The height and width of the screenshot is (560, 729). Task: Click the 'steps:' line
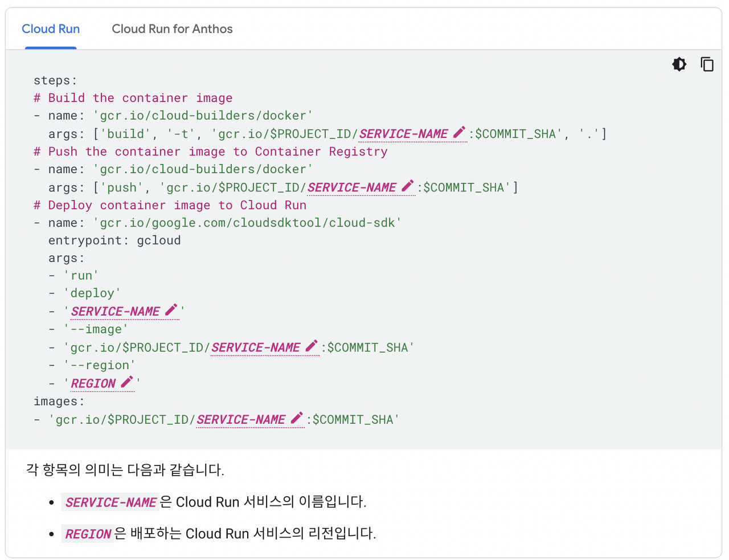coord(55,80)
